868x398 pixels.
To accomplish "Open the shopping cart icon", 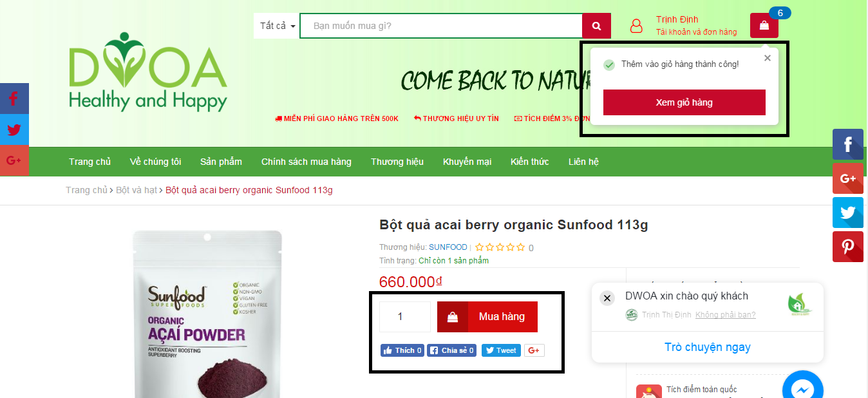I will pyautogui.click(x=764, y=26).
